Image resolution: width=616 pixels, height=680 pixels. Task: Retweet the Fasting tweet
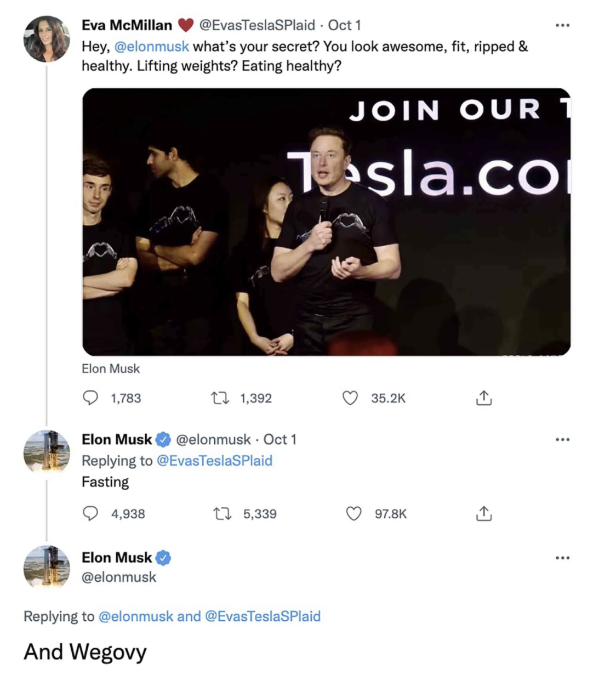[x=222, y=514]
